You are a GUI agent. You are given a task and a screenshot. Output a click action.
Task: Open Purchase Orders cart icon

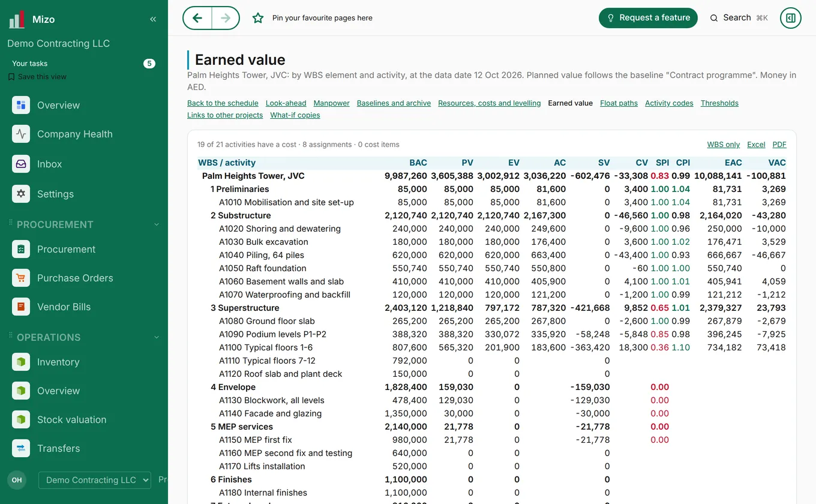[21, 278]
